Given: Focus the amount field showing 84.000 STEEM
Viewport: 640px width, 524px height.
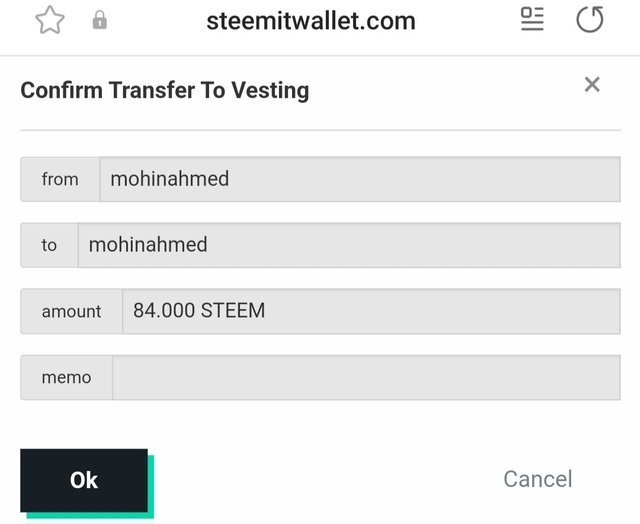Looking at the screenshot, I should tap(370, 311).
